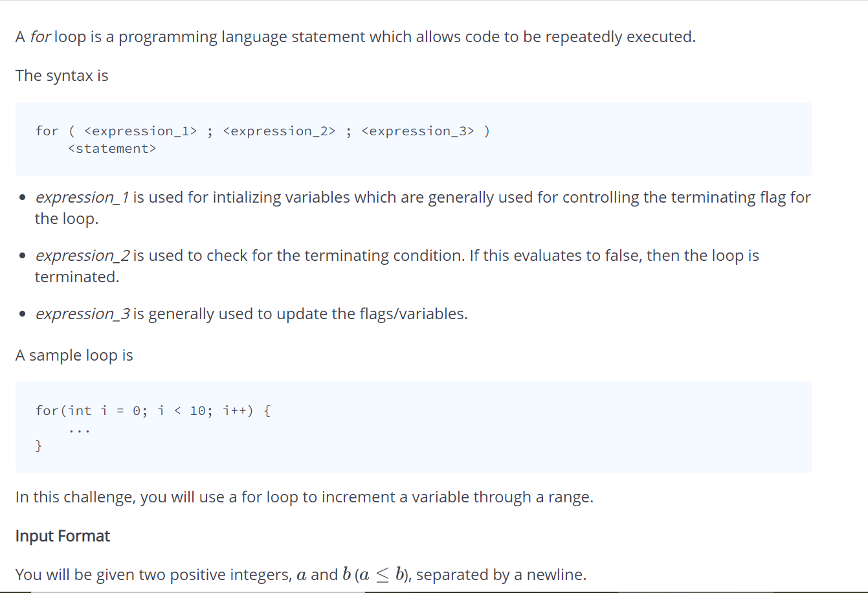Click the '<statement>' placeholder text
The image size is (868, 593).
pos(113,148)
